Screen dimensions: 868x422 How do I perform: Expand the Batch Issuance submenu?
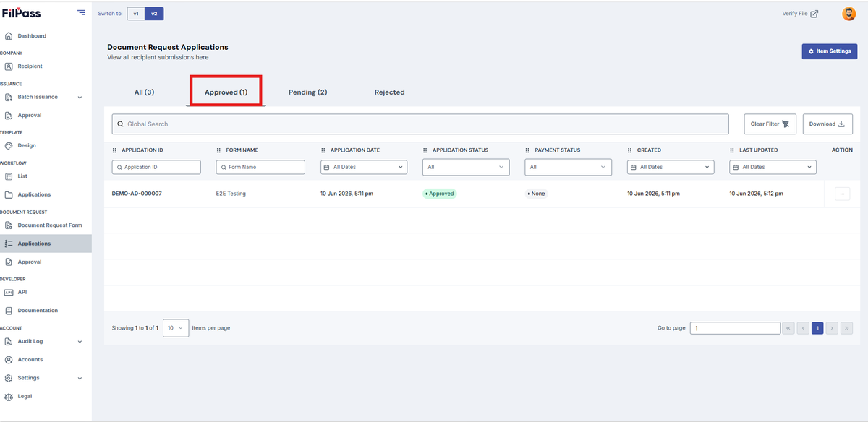pyautogui.click(x=80, y=98)
